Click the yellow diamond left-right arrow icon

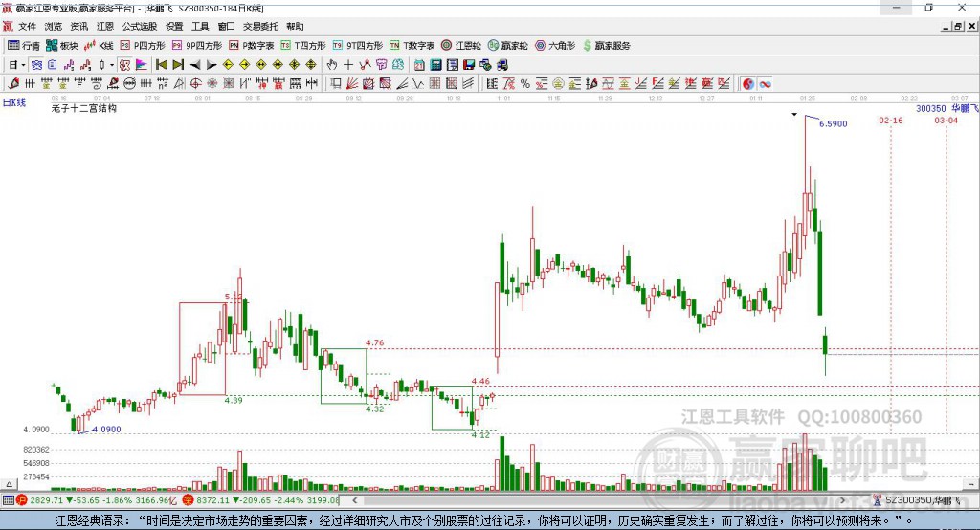(261, 65)
